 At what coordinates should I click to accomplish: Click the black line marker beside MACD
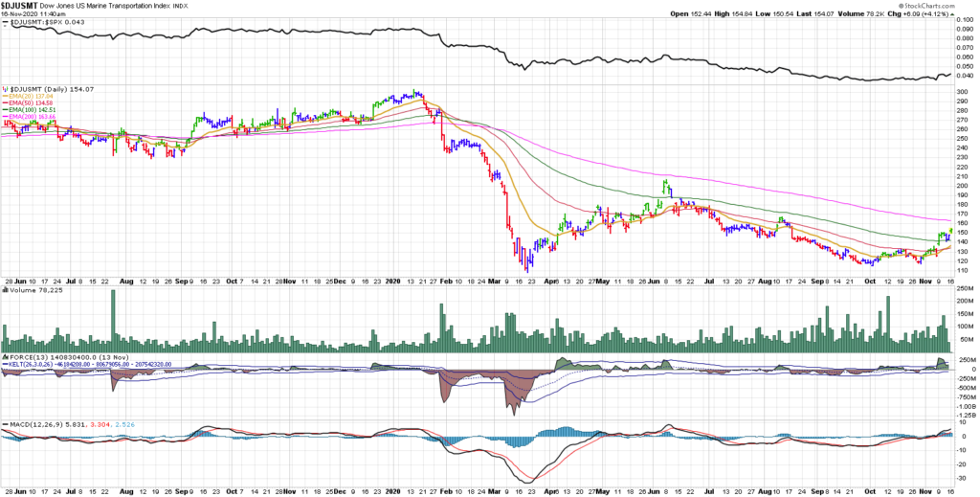pyautogui.click(x=7, y=424)
